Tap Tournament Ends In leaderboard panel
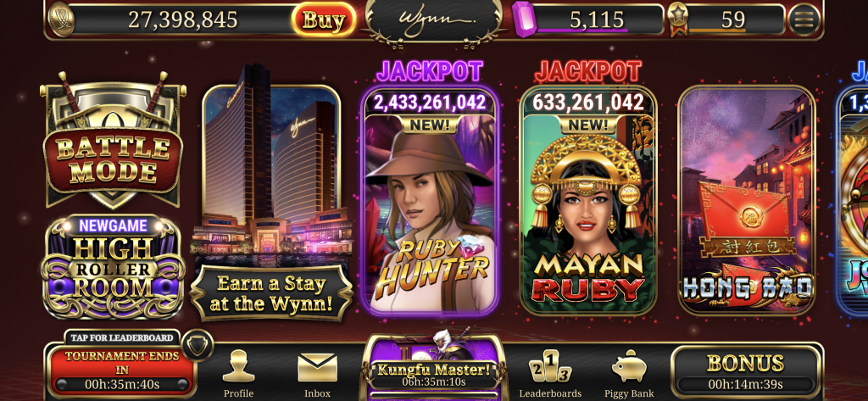868x401 pixels. click(121, 365)
